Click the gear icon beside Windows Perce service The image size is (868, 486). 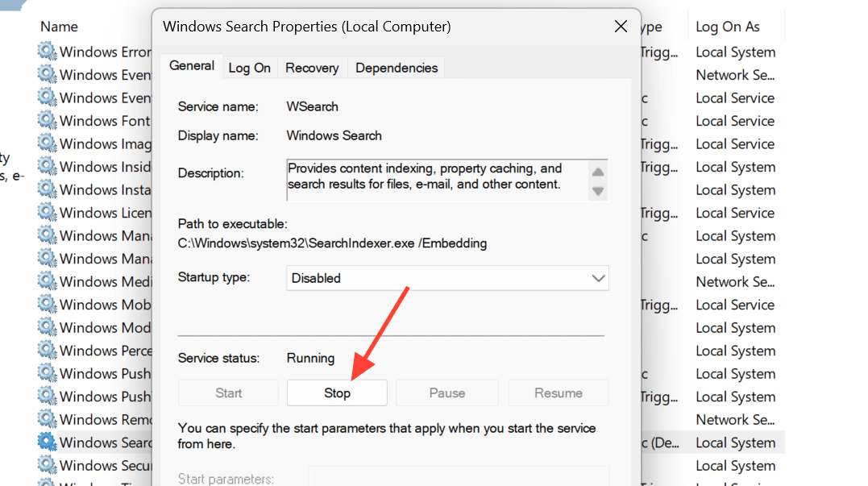(47, 350)
